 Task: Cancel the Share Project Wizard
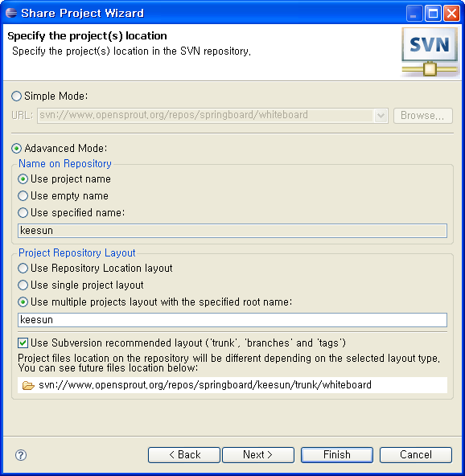416,455
